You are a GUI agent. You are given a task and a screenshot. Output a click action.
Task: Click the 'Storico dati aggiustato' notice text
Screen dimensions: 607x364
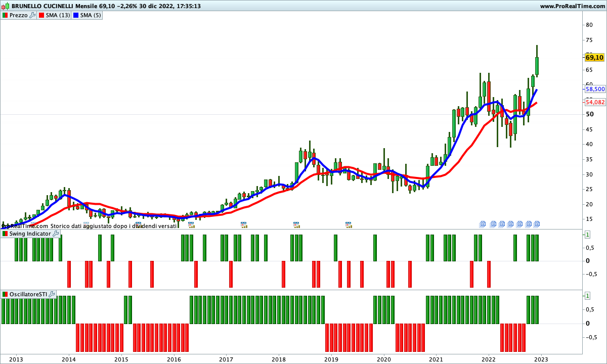pyautogui.click(x=113, y=225)
